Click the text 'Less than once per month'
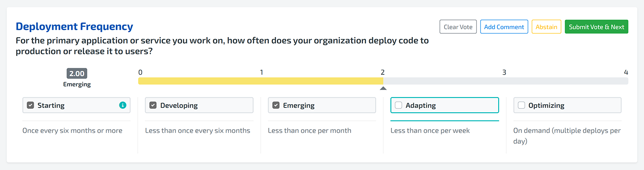The height and width of the screenshot is (170, 644). (x=309, y=131)
